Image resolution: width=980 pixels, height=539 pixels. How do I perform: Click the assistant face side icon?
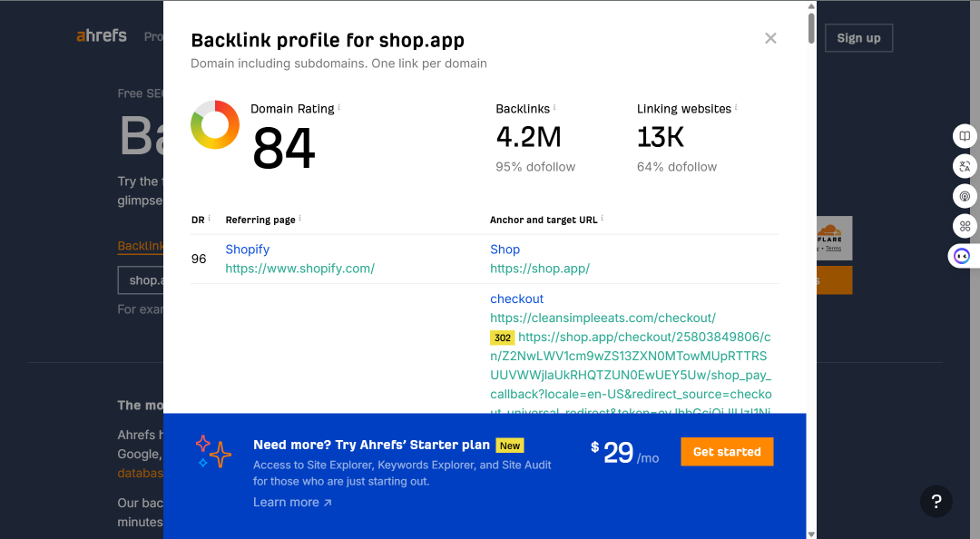pyautogui.click(x=962, y=256)
